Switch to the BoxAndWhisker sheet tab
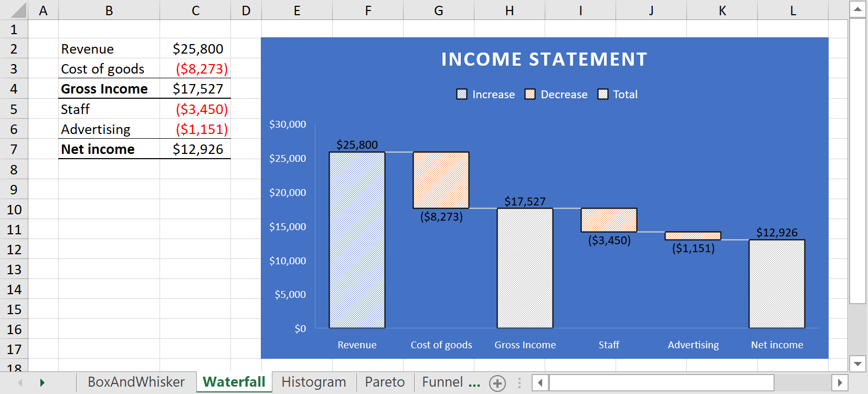Screen dimensions: 868x394 point(136,382)
